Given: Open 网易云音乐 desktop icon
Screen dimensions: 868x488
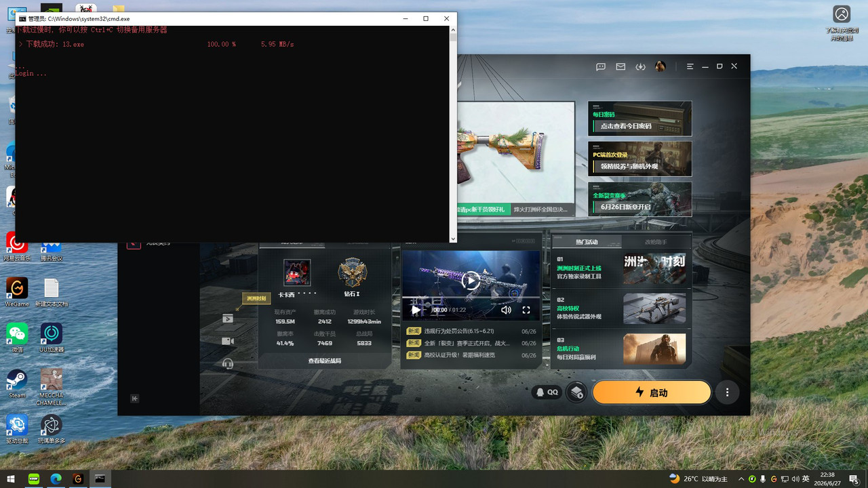Looking at the screenshot, I should [x=17, y=247].
